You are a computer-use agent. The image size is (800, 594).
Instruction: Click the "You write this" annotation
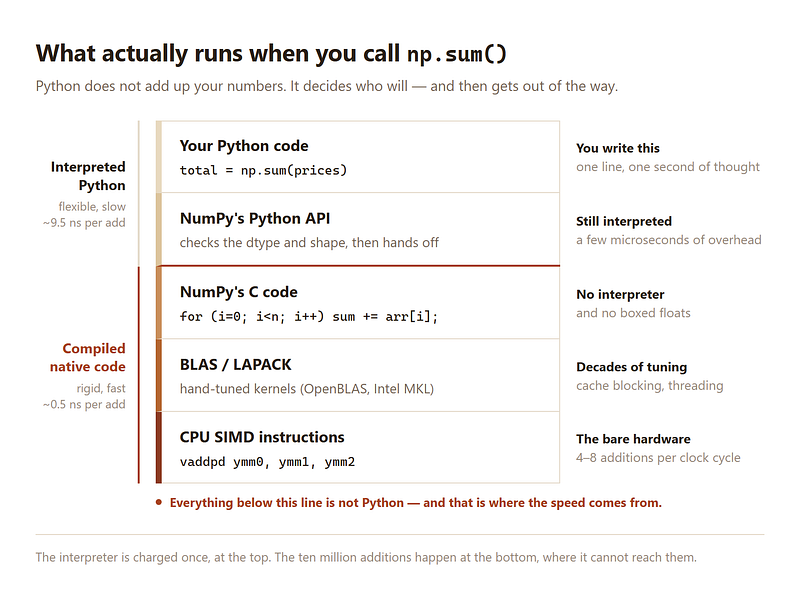coord(618,148)
